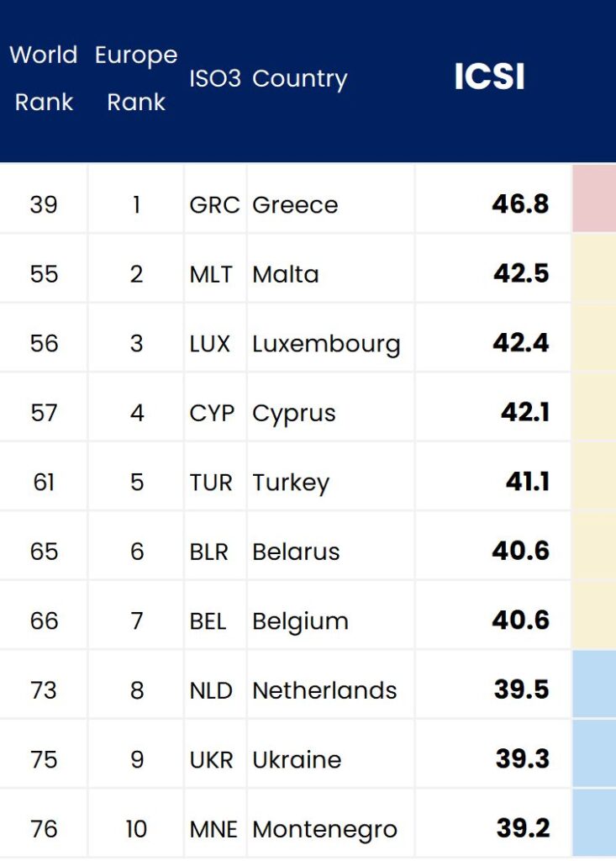Click the Country column header

300,78
